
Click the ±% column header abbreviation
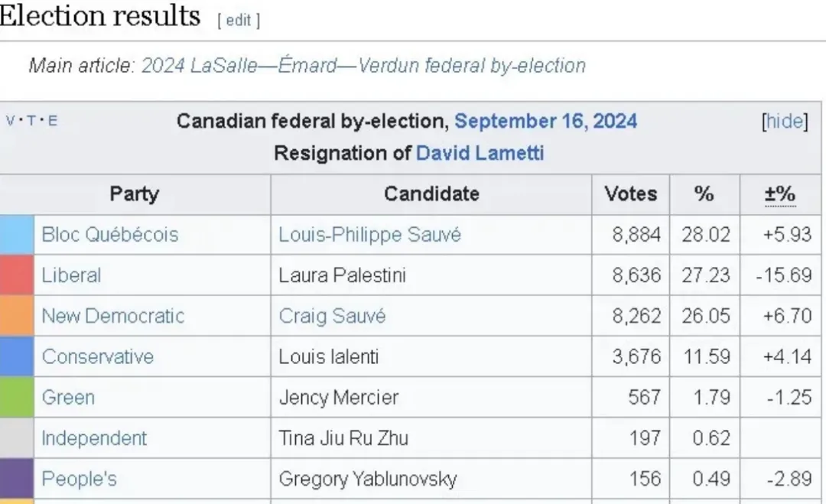pyautogui.click(x=780, y=193)
